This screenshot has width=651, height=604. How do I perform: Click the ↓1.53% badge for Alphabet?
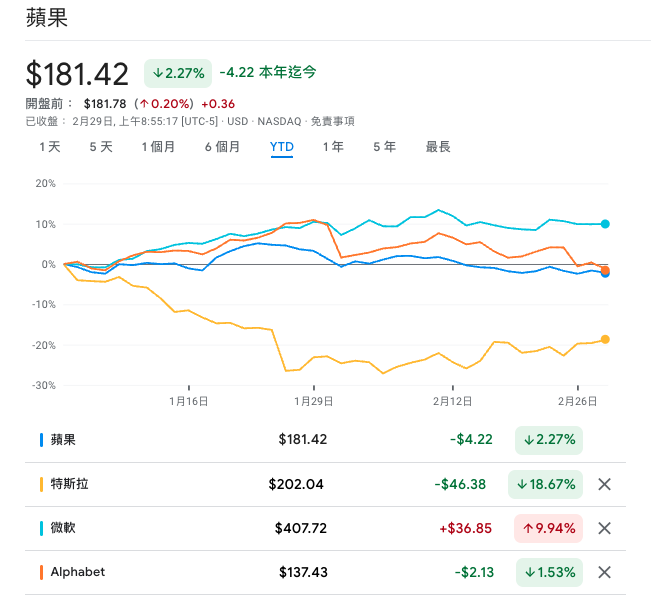click(549, 572)
